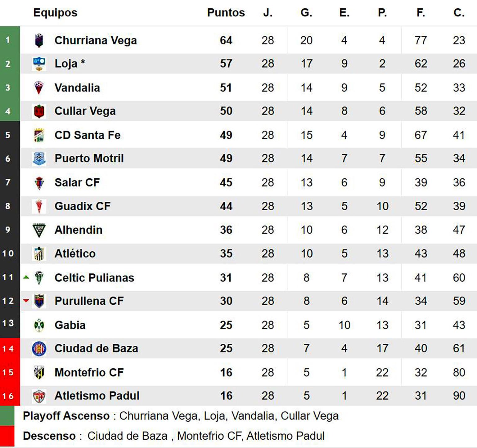Click red down arrow beside Purullena CF
Viewport: 477px width, 448px height.
click(26, 301)
